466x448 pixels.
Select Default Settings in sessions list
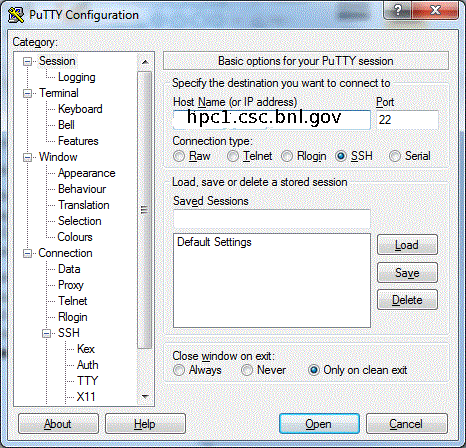pos(214,242)
